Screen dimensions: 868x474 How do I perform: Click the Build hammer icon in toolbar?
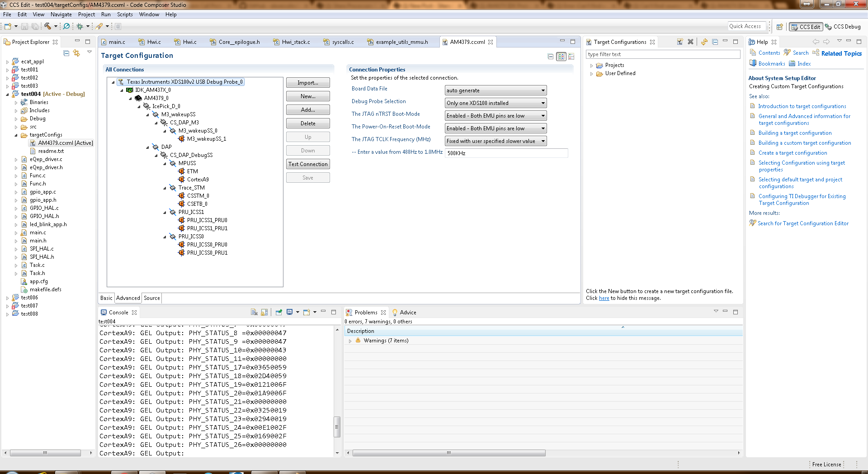[47, 26]
